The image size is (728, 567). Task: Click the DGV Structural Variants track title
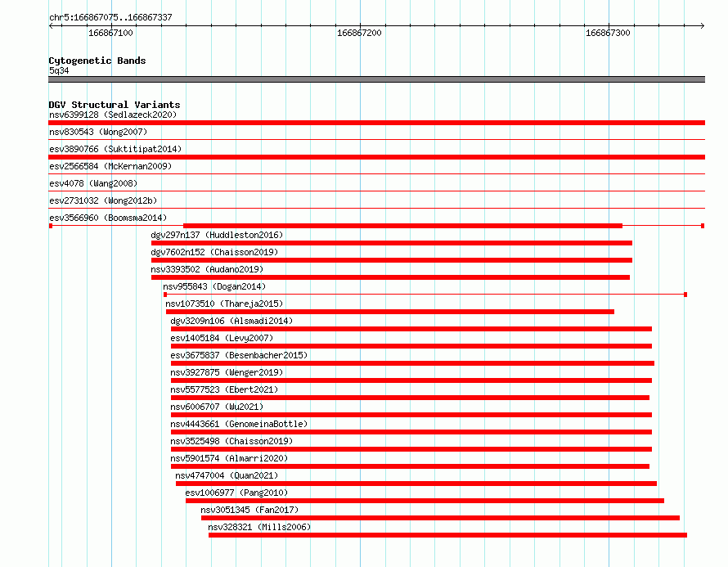coord(115,105)
